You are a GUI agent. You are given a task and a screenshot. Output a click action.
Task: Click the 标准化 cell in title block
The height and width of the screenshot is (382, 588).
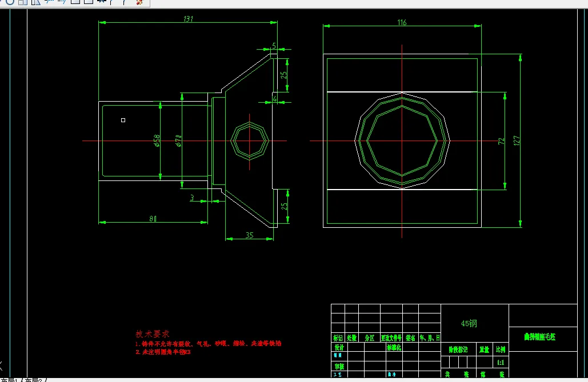coord(394,348)
